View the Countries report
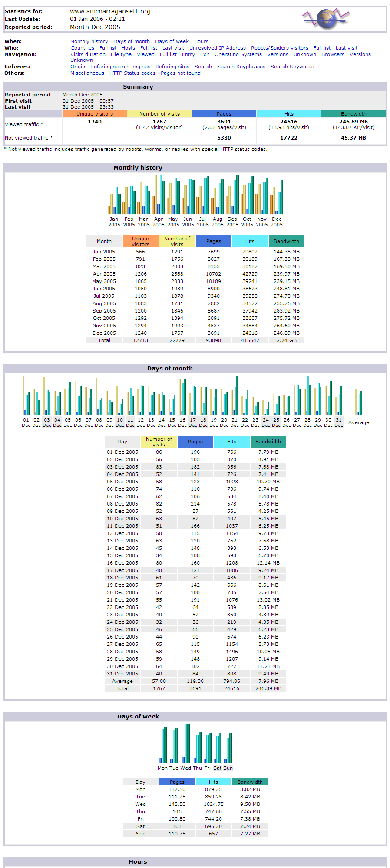Image resolution: width=390 pixels, height=868 pixels. point(82,48)
